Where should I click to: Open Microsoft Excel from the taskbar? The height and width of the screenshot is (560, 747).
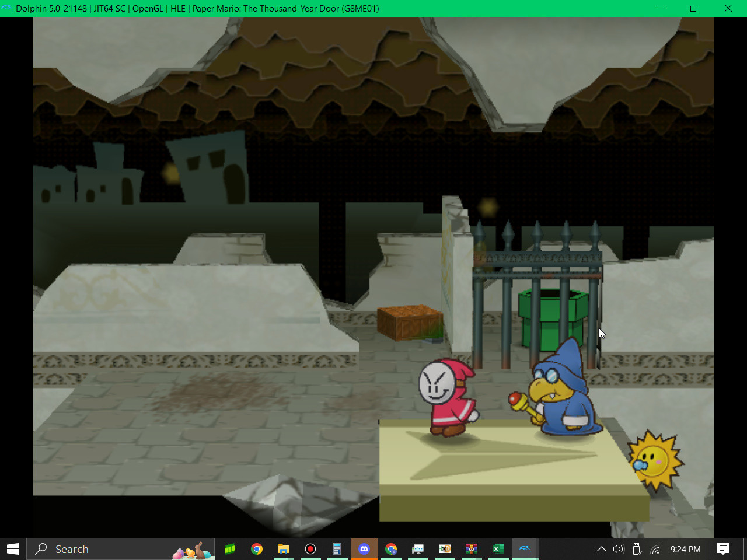498,549
